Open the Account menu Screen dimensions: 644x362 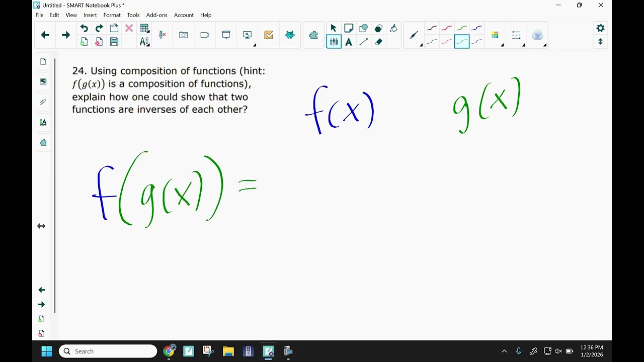[184, 15]
